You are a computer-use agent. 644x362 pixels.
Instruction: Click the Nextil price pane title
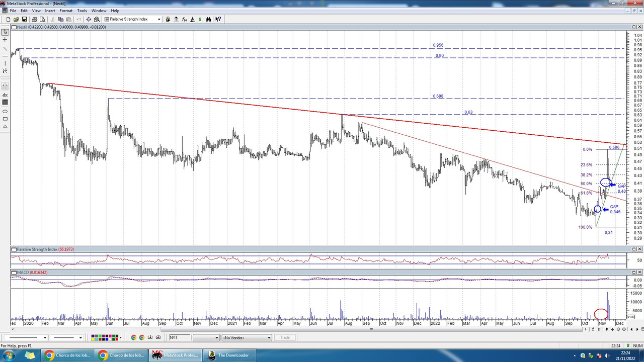pos(61,27)
